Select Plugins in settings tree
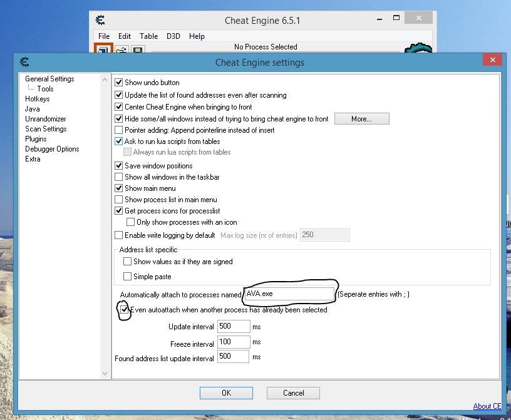Image resolution: width=511 pixels, height=420 pixels. point(36,139)
